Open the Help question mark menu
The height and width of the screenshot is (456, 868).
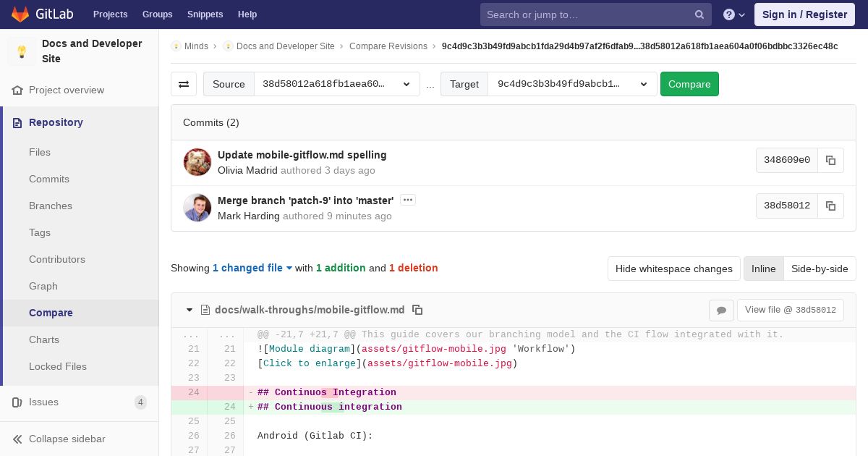pyautogui.click(x=733, y=14)
